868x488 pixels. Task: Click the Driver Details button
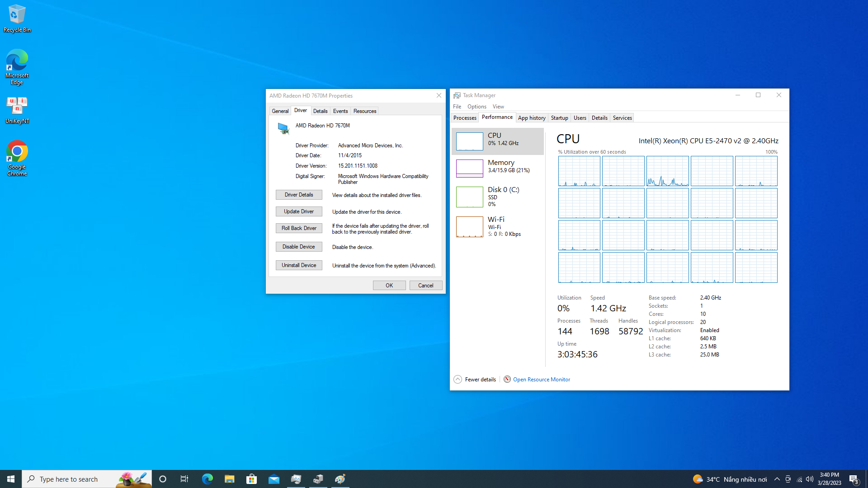pos(299,195)
